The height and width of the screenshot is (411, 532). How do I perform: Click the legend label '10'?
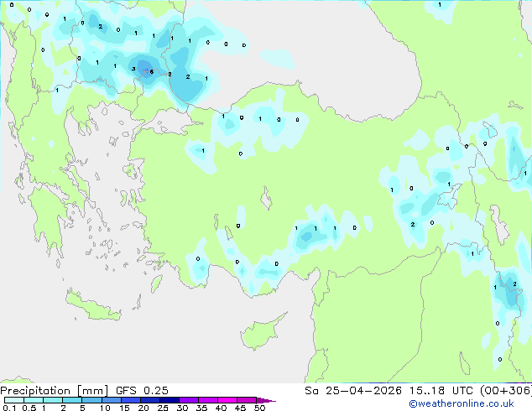pos(105,408)
